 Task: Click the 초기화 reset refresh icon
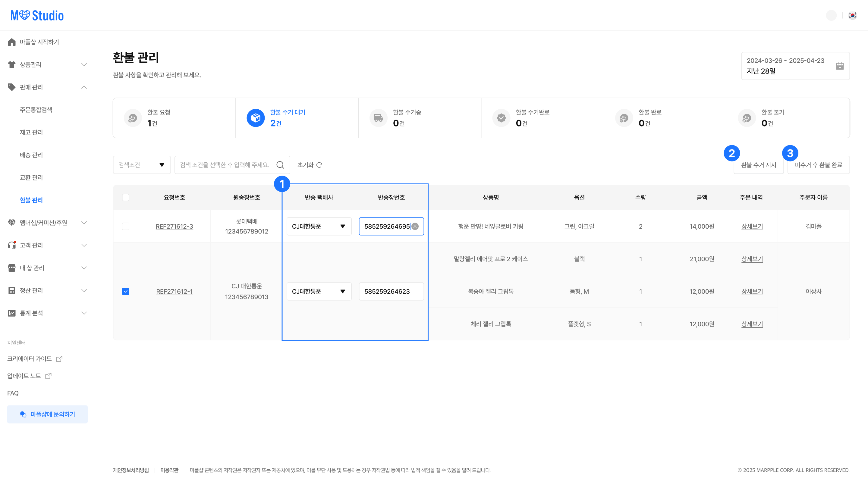(319, 165)
